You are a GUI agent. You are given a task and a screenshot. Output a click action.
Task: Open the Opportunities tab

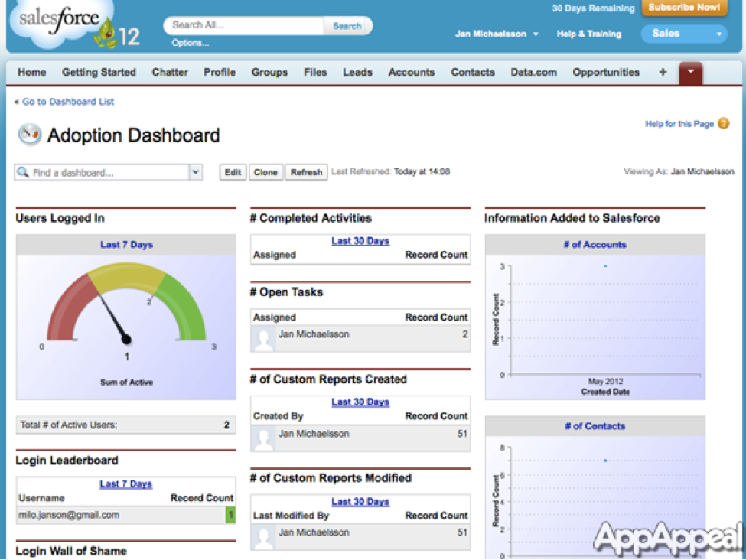(x=606, y=73)
